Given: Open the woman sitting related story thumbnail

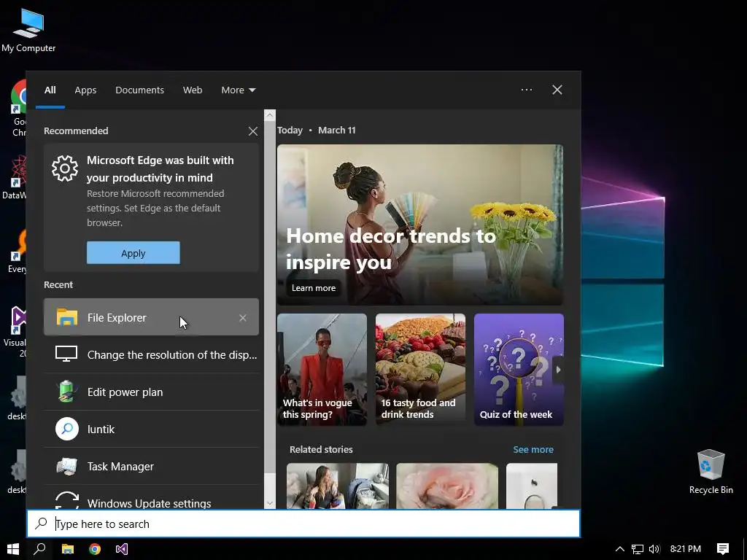Looking at the screenshot, I should (x=337, y=486).
